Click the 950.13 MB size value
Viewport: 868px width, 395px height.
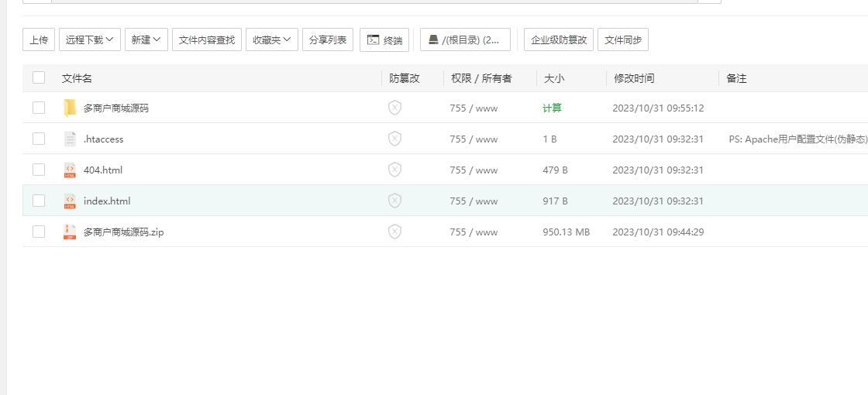(567, 232)
